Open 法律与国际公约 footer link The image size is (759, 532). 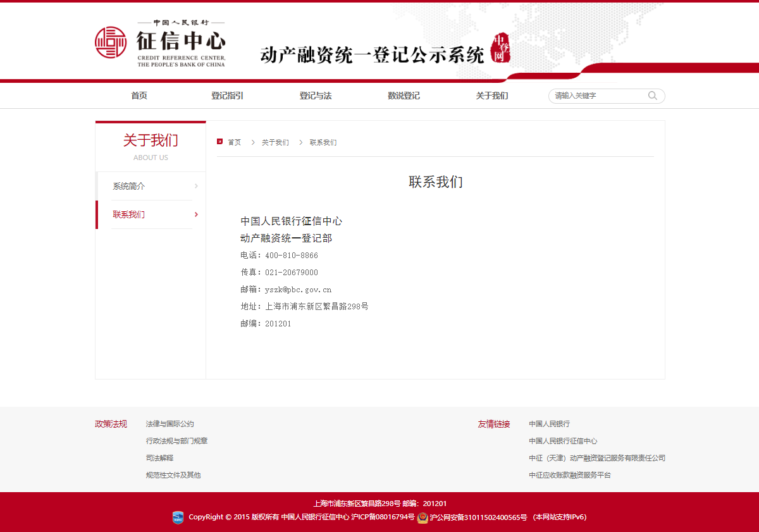[170, 424]
